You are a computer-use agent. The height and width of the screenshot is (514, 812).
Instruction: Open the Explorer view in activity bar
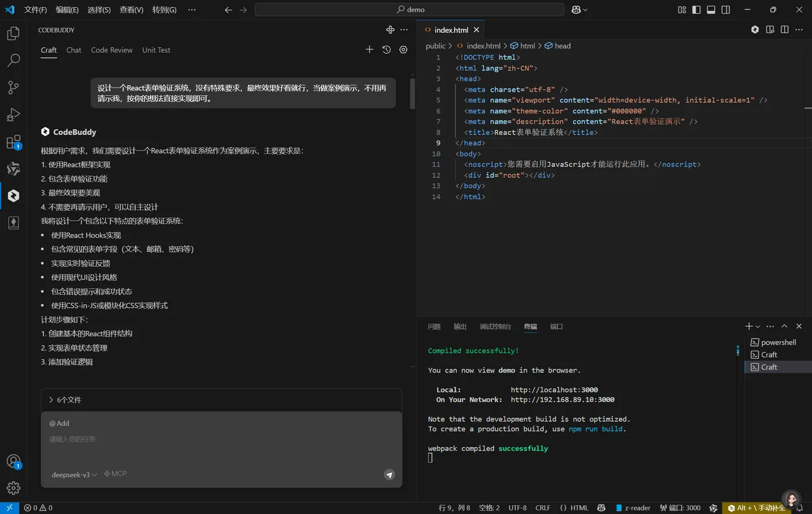click(x=13, y=34)
